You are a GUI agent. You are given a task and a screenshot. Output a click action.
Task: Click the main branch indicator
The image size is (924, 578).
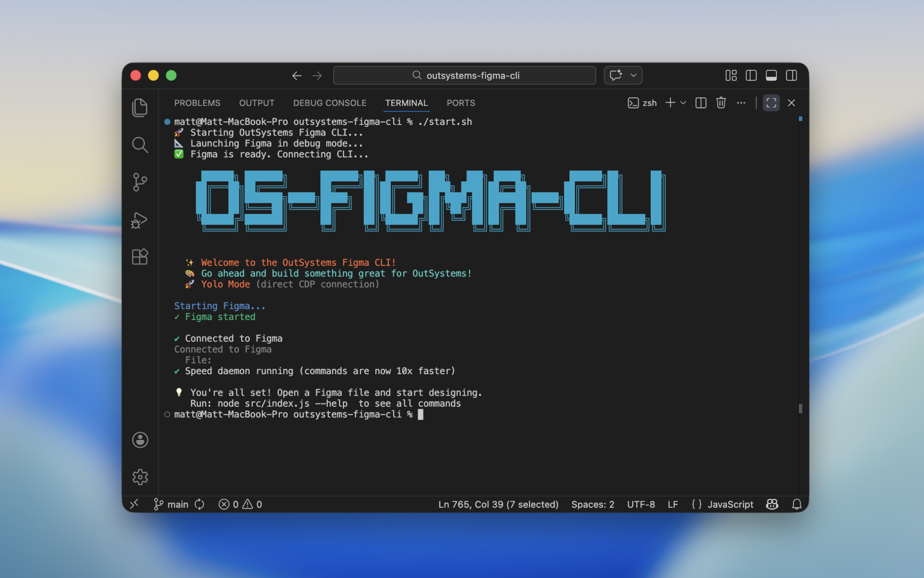click(x=171, y=504)
